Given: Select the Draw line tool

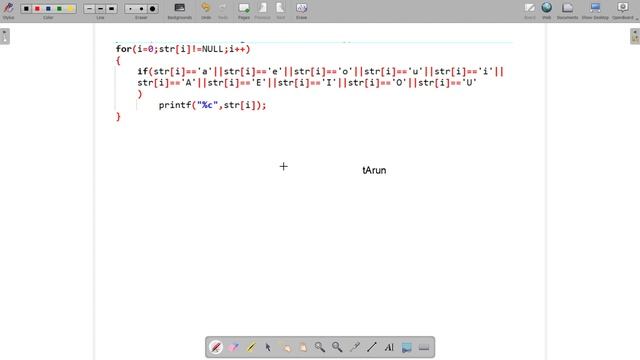Looking at the screenshot, I should click(371, 347).
